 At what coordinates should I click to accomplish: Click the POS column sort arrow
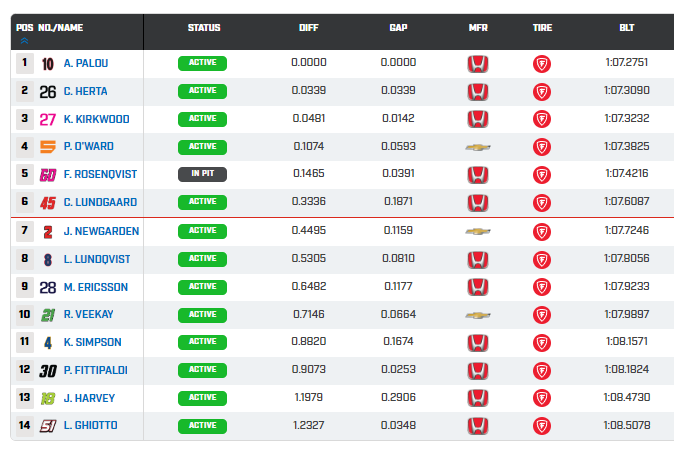[24, 41]
